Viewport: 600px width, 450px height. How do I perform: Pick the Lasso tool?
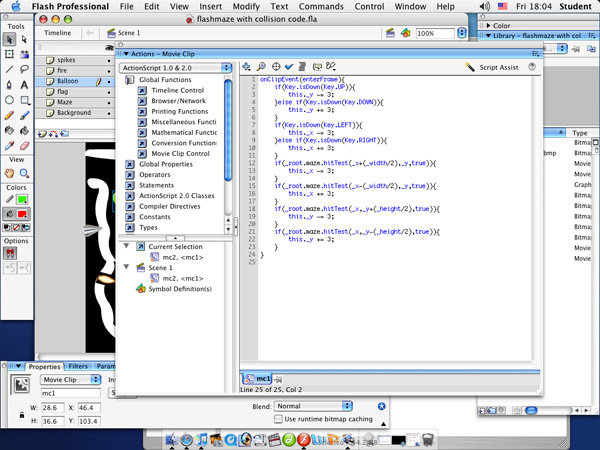click(x=24, y=69)
